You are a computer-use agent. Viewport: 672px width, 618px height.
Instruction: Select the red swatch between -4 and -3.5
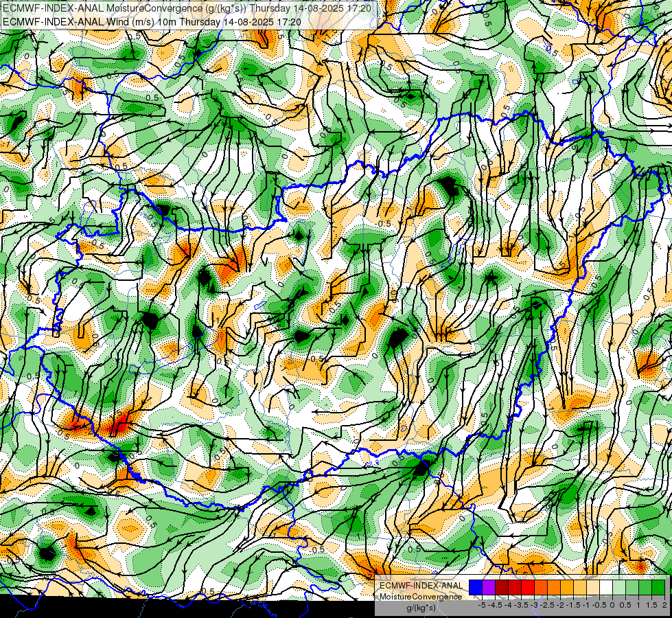(515, 587)
